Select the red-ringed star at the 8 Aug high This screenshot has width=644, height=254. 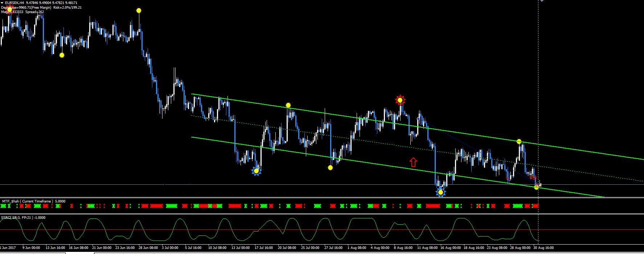[x=400, y=100]
